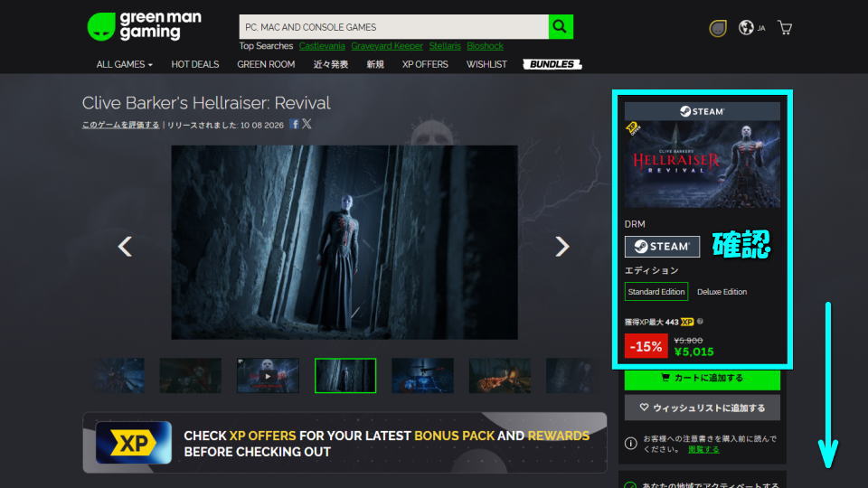Viewport: 868px width, 488px height.
Task: Open the XP coin rewards icon
Action: (717, 28)
